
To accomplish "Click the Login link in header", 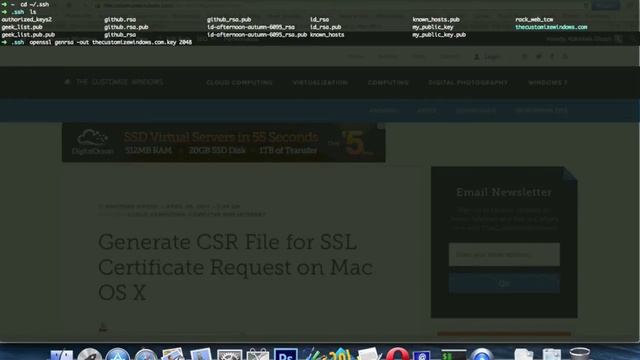I will 492,57.
